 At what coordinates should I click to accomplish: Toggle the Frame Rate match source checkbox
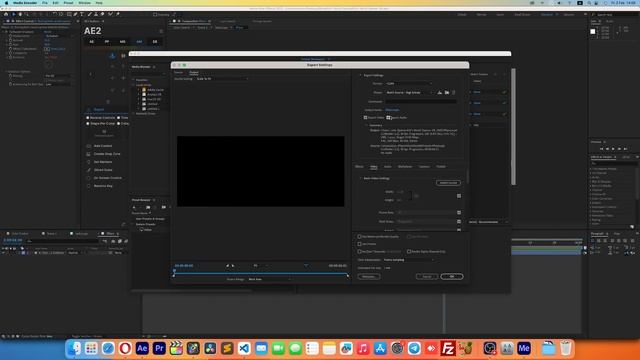click(x=459, y=213)
